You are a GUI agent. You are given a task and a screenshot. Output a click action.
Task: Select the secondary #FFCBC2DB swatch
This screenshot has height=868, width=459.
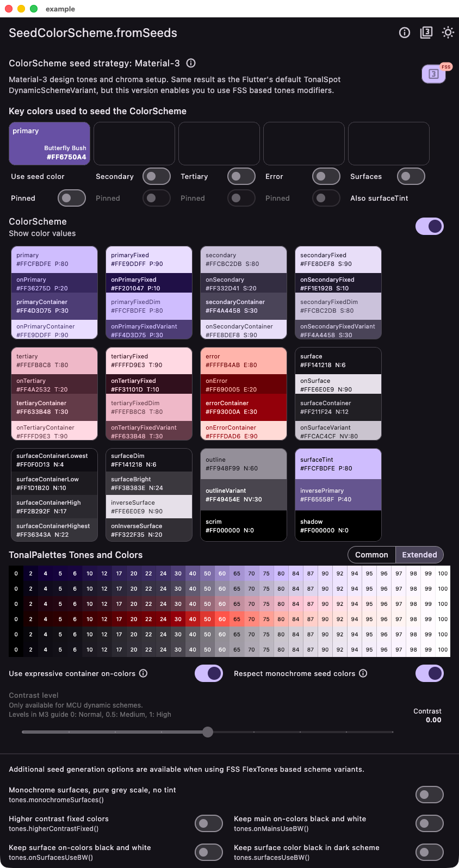pyautogui.click(x=244, y=260)
